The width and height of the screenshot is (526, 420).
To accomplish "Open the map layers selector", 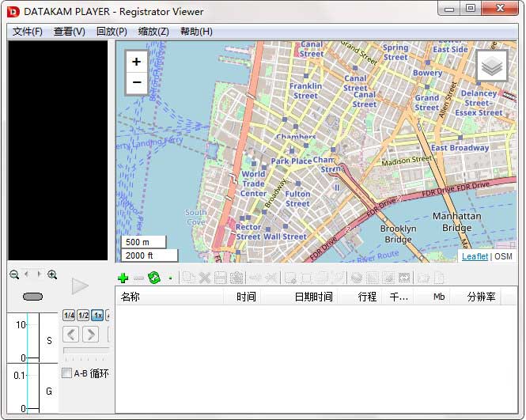I will pyautogui.click(x=492, y=66).
